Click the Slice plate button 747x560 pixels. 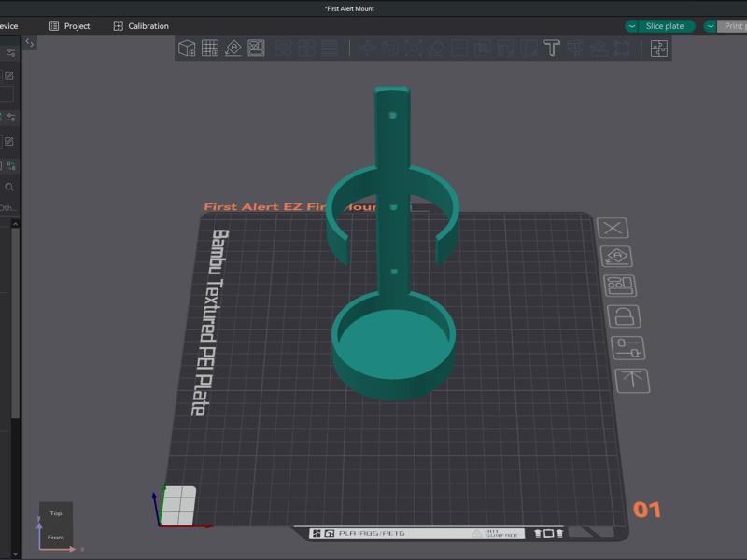tap(665, 26)
